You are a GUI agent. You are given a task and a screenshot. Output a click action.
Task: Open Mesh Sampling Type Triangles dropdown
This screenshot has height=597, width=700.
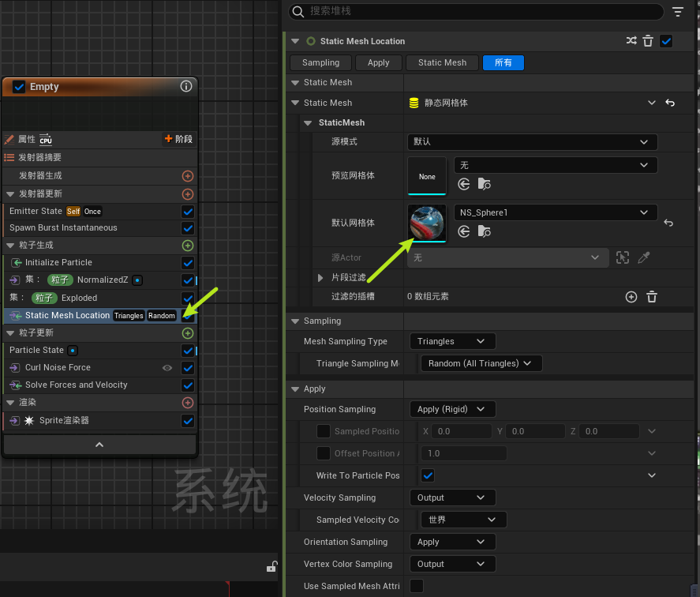452,341
